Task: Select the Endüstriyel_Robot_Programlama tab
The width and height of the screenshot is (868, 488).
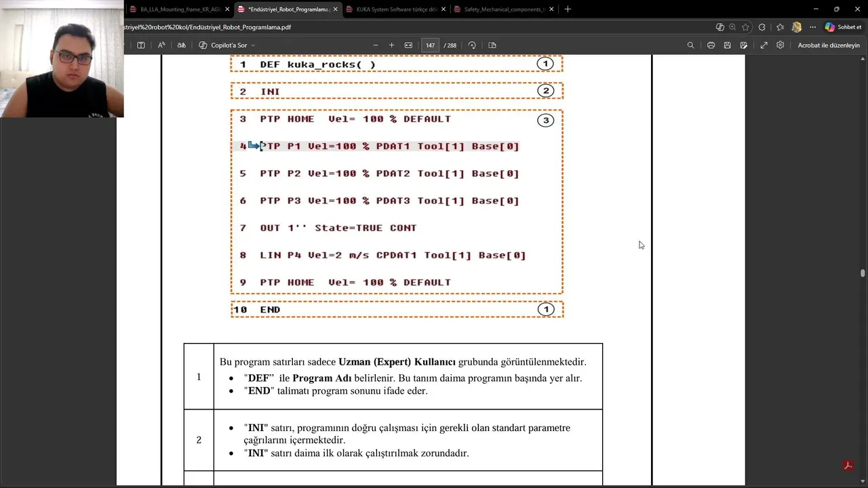Action: tap(288, 9)
